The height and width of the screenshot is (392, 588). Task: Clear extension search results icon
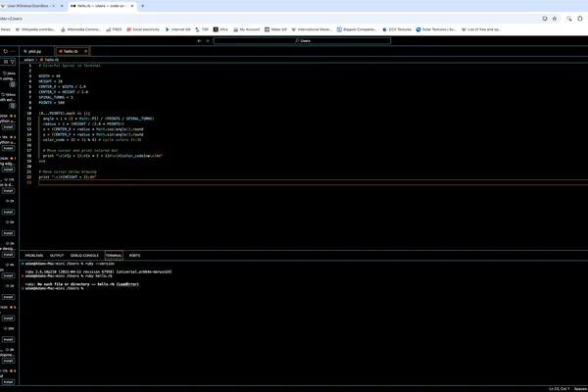click(x=6, y=62)
